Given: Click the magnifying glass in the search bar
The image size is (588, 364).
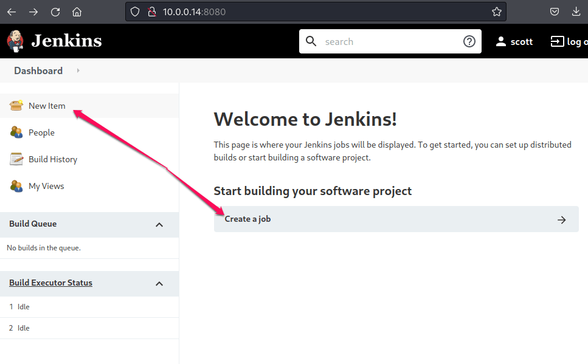Looking at the screenshot, I should (x=311, y=41).
